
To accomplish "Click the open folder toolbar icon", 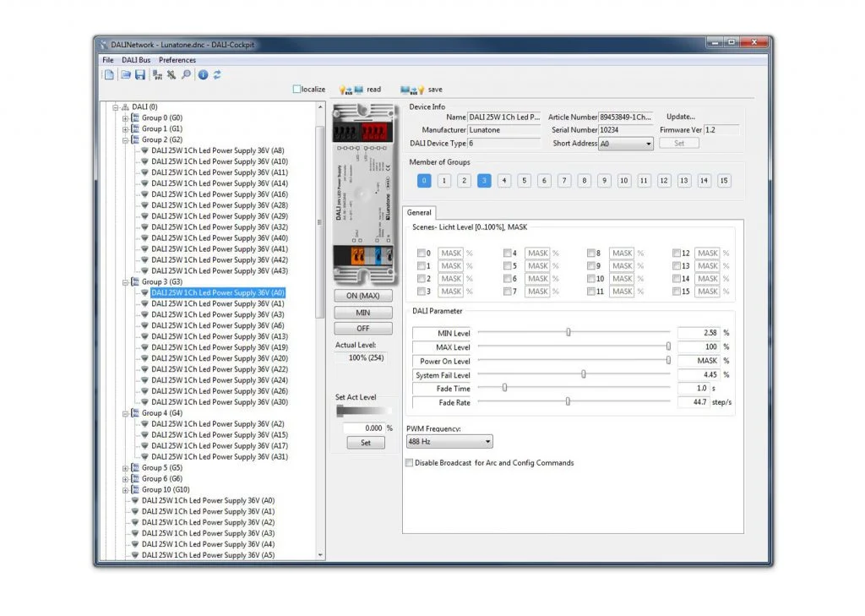I will tap(126, 74).
